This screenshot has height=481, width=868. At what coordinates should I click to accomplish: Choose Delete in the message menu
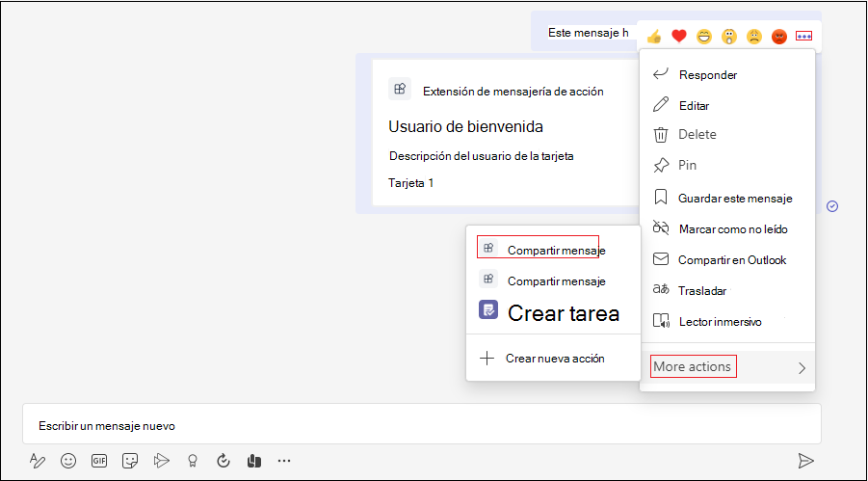tap(727, 135)
